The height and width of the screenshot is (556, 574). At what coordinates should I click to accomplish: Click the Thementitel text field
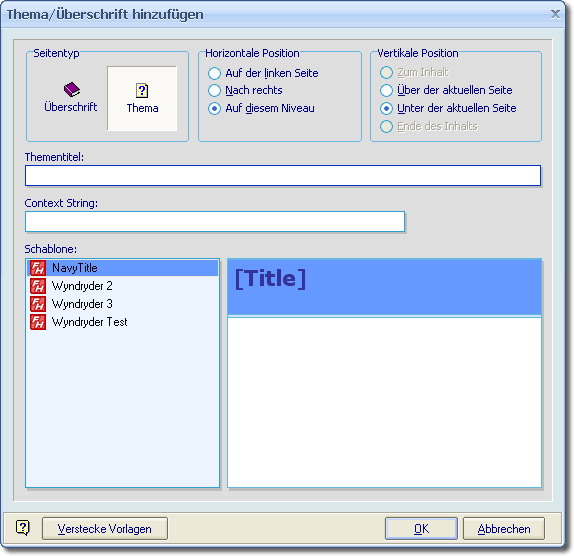click(283, 176)
